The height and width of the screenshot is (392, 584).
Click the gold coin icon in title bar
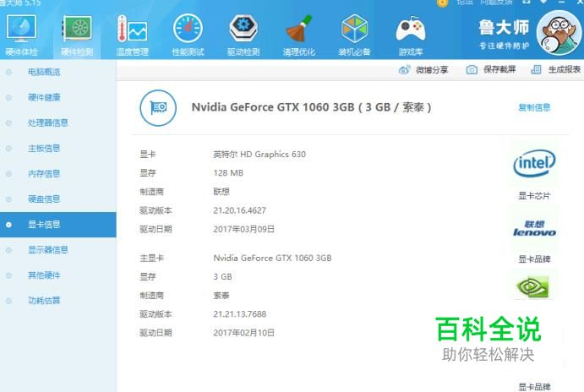point(442,3)
